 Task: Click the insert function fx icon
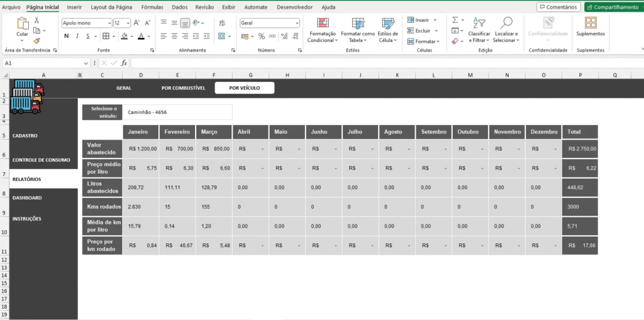point(124,63)
